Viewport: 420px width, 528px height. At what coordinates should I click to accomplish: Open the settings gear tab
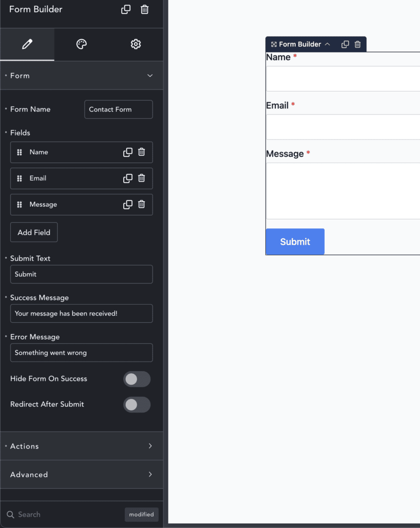(x=136, y=44)
